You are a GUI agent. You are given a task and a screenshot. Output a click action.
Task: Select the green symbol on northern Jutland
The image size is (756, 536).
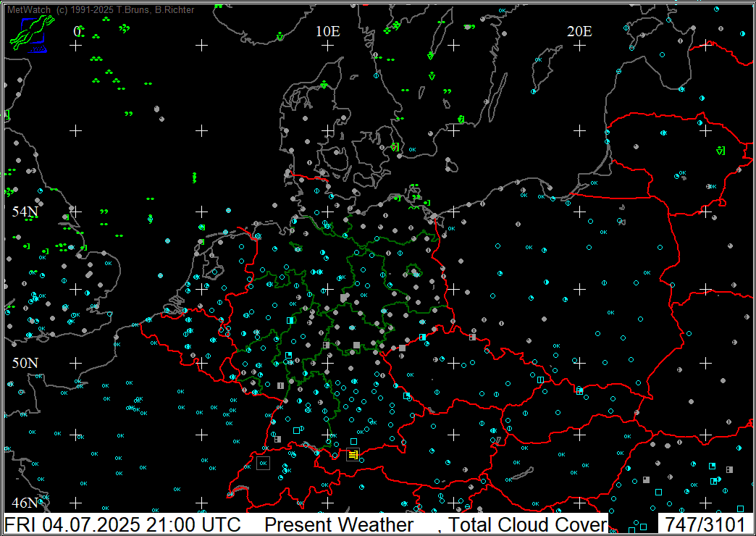pos(325,85)
